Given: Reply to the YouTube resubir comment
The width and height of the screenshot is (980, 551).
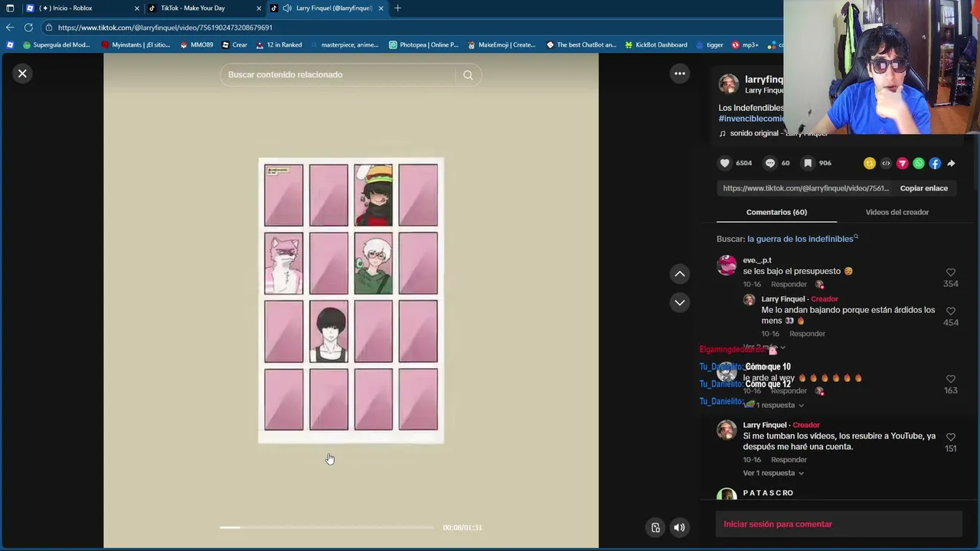Looking at the screenshot, I should [789, 460].
